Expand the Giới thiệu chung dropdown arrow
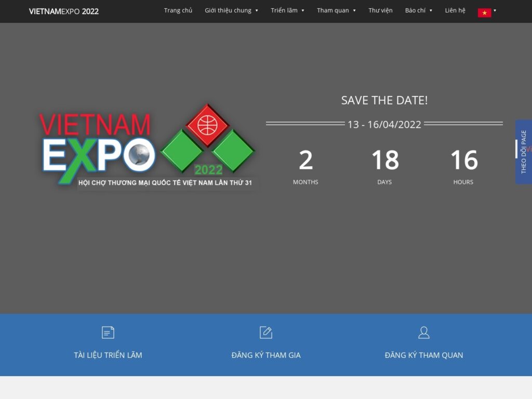This screenshot has height=399, width=532. (x=257, y=10)
